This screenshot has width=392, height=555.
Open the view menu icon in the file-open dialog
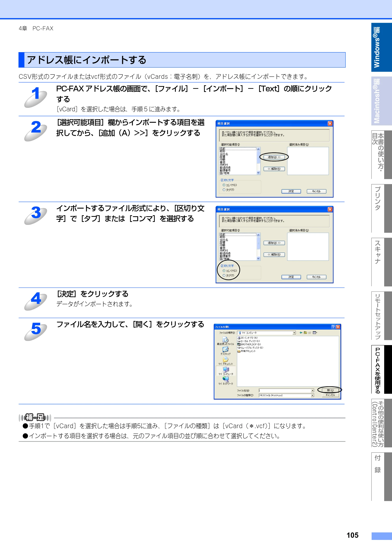[315, 333]
